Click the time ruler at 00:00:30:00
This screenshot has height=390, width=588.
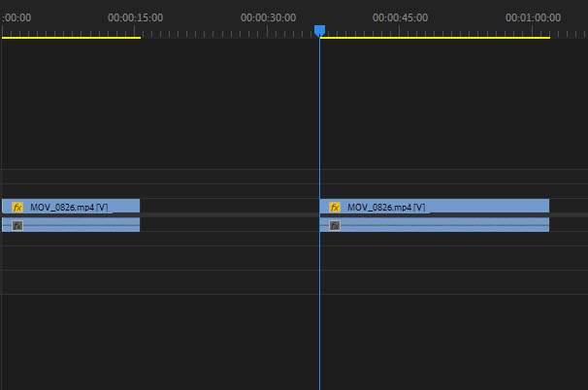(268, 17)
